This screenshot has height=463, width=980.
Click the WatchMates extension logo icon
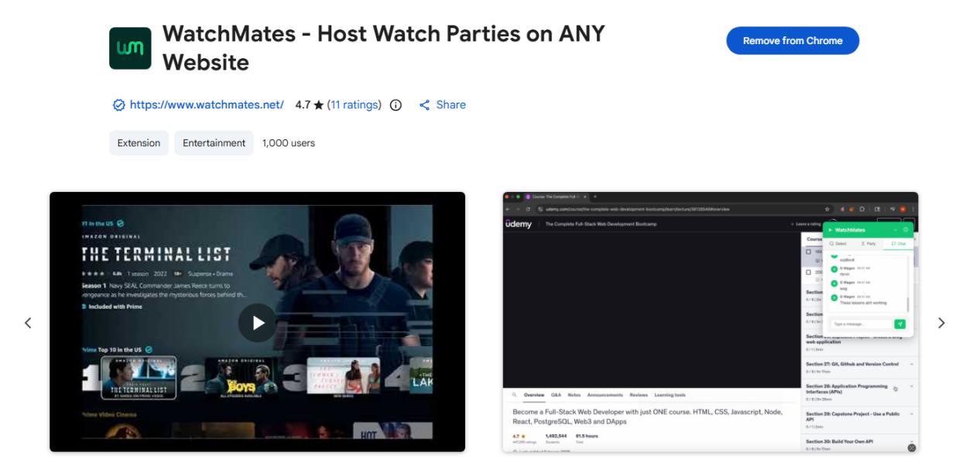pos(130,48)
